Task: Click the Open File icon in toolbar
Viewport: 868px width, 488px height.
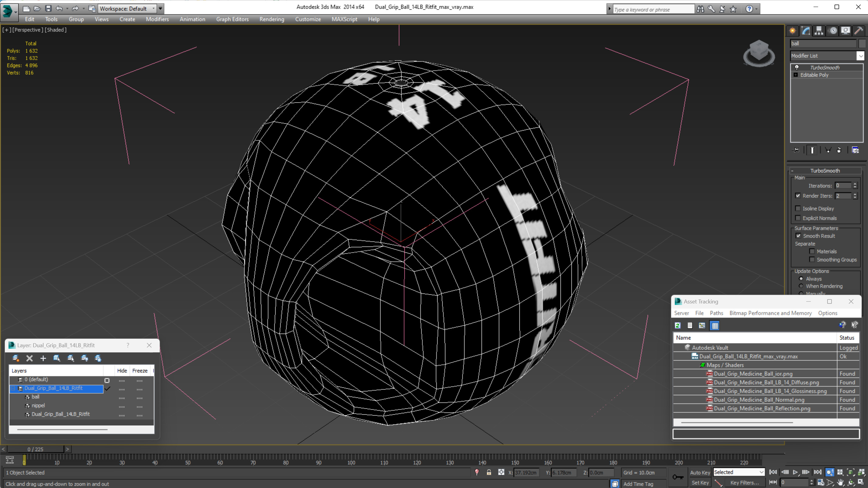Action: pyautogui.click(x=37, y=9)
